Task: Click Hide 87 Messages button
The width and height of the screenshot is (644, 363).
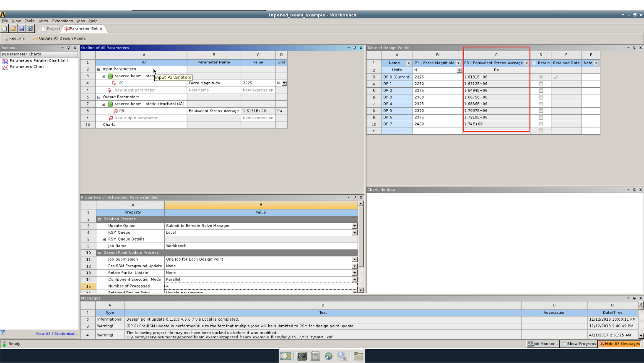Action: [x=620, y=344]
